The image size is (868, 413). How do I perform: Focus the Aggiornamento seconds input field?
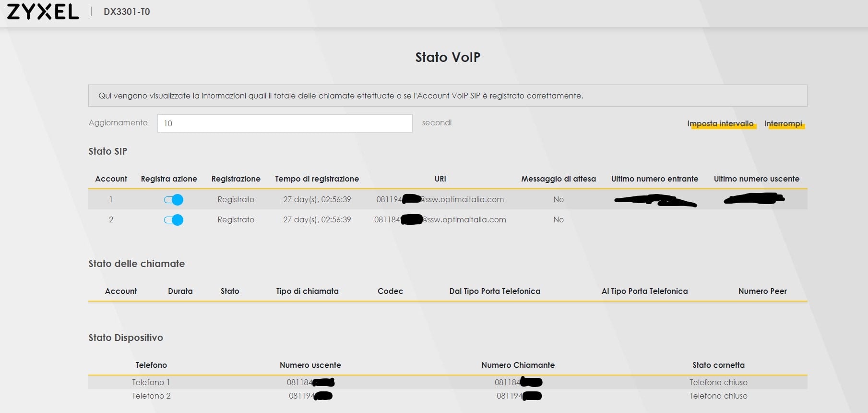click(285, 123)
